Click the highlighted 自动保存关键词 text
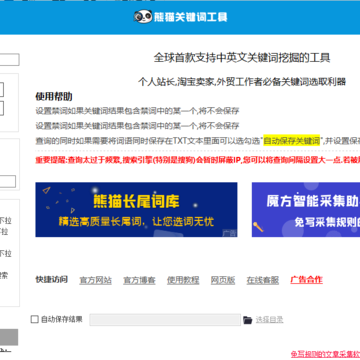360x360 pixels. pos(292,141)
